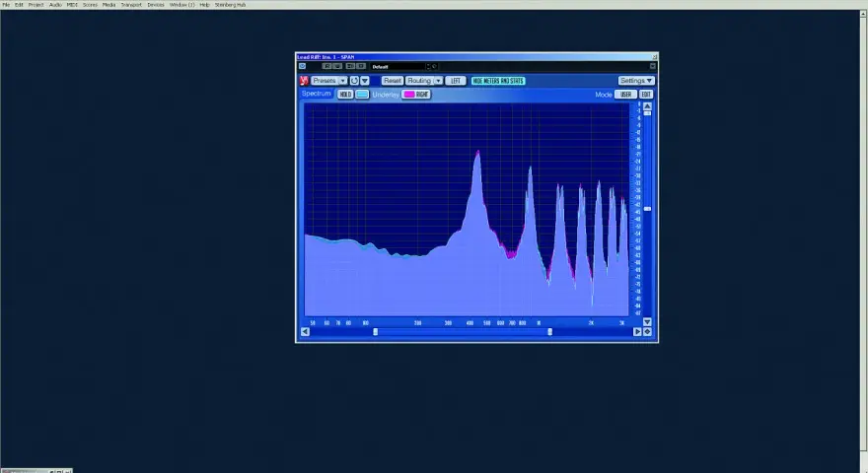Click the cyan spectrum color swatch
The image size is (868, 473).
click(362, 95)
